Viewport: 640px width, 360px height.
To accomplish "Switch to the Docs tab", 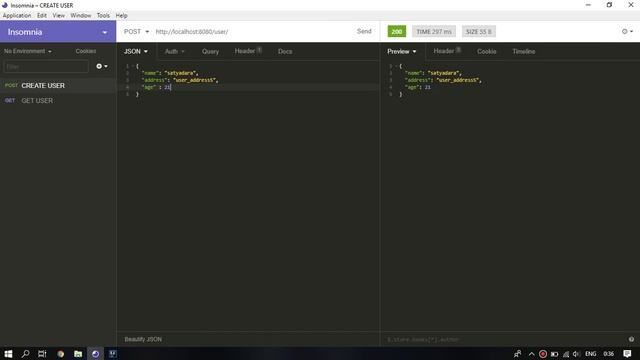I will pos(285,51).
